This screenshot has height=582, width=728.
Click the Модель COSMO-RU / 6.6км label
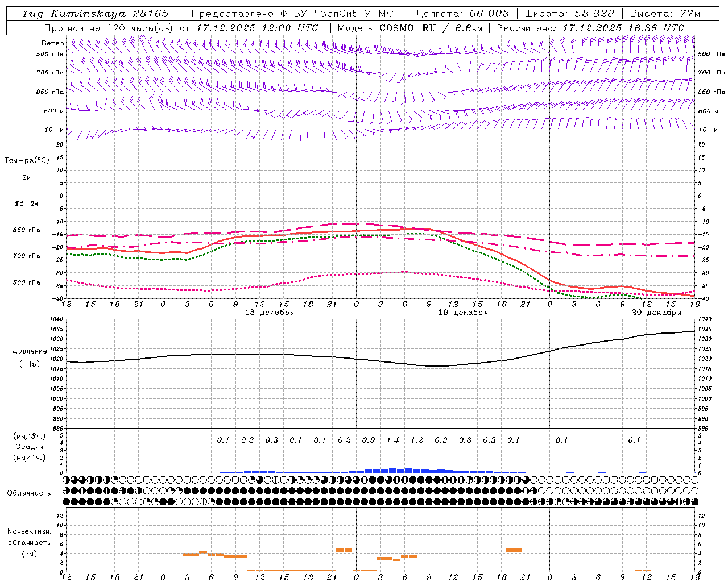(x=410, y=28)
